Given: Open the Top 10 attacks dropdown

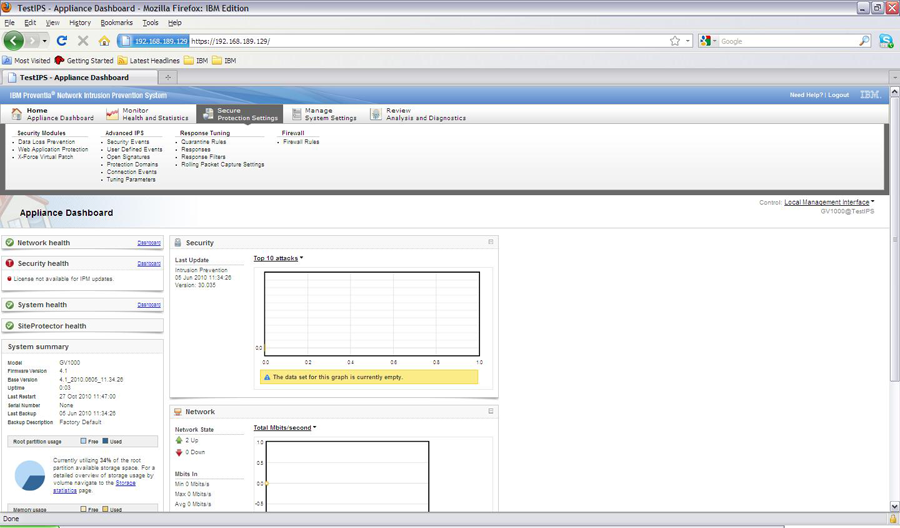Looking at the screenshot, I should click(278, 258).
